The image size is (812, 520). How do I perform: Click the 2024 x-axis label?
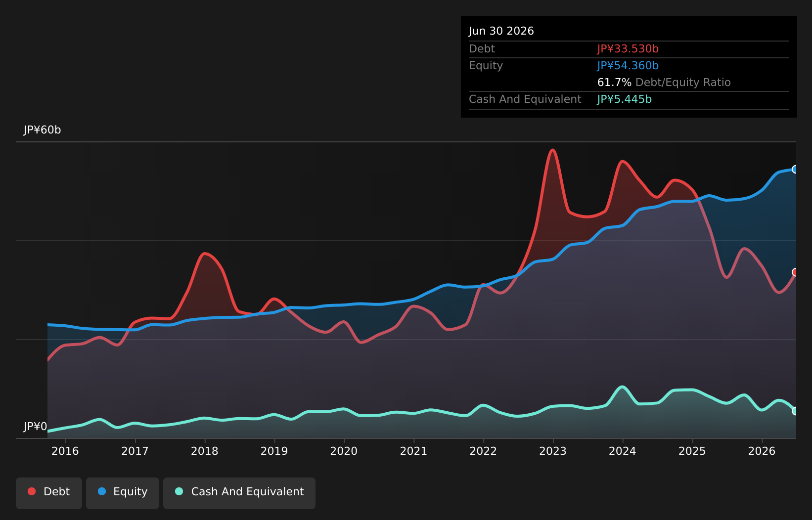pyautogui.click(x=623, y=451)
